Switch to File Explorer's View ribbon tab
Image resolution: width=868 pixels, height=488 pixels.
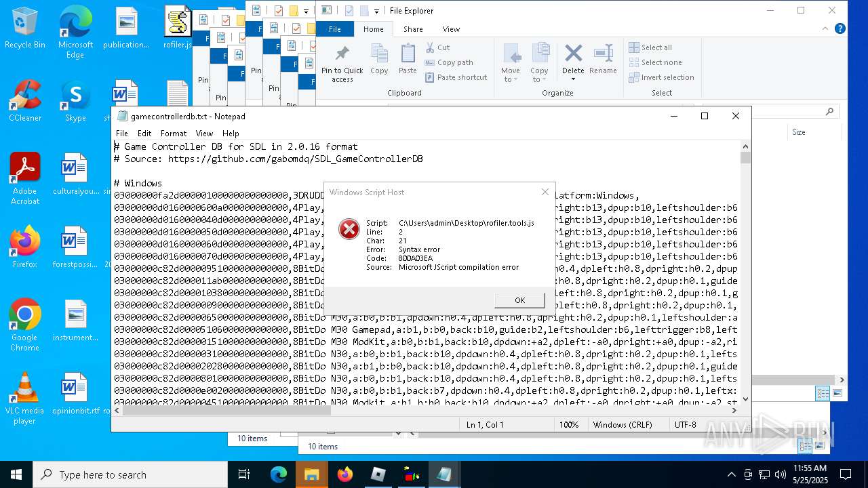(451, 29)
